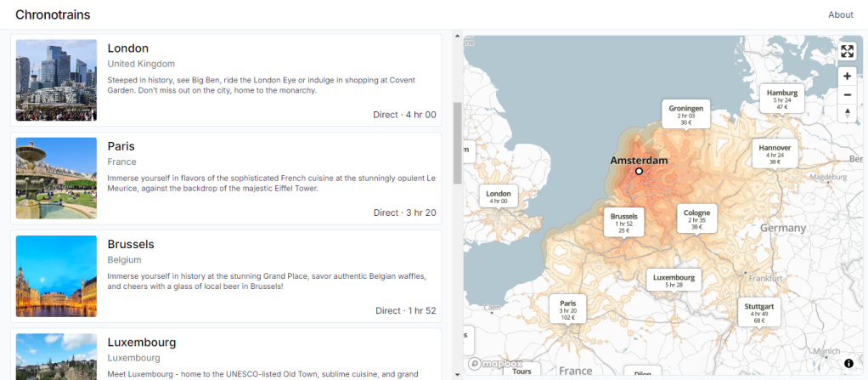Select the Luxembourg map marker
Screen dimensions: 868x380
pyautogui.click(x=674, y=281)
